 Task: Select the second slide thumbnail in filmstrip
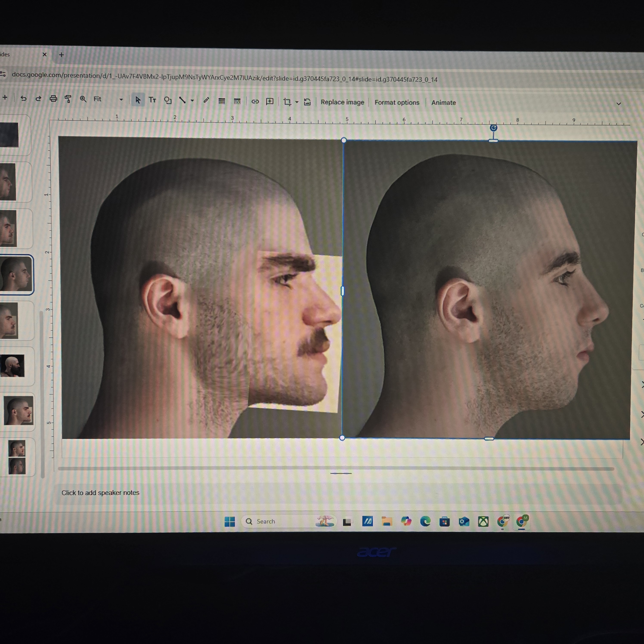point(8,182)
